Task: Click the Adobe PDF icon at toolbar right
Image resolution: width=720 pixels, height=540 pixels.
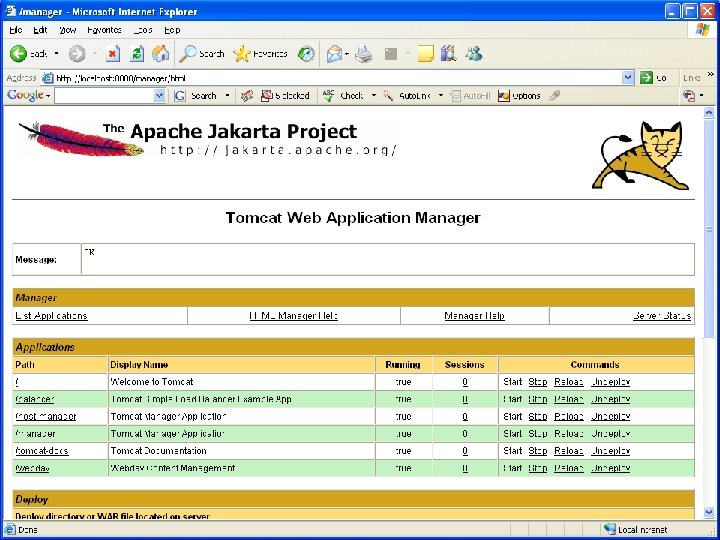Action: (x=689, y=96)
